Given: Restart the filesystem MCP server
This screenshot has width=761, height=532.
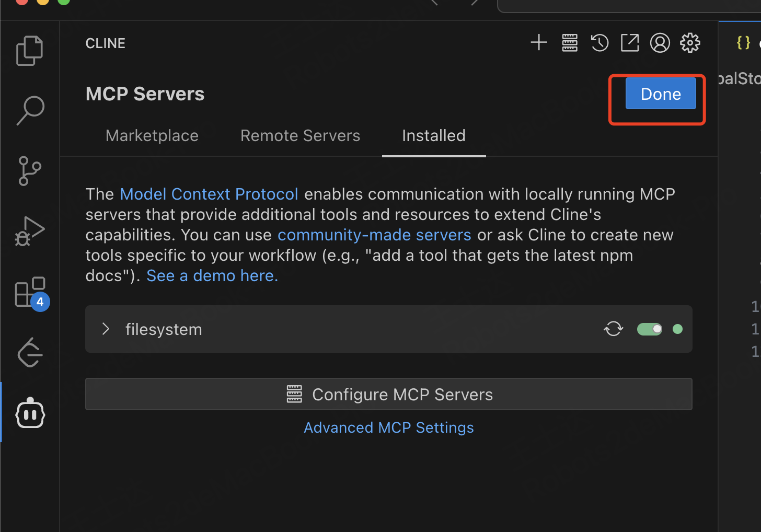Looking at the screenshot, I should pos(614,329).
